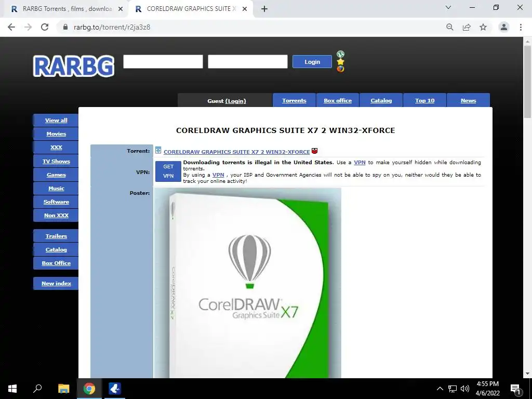Viewport: 532px width, 399px height.
Task: Click the browser forward arrow
Action: [x=28, y=27]
